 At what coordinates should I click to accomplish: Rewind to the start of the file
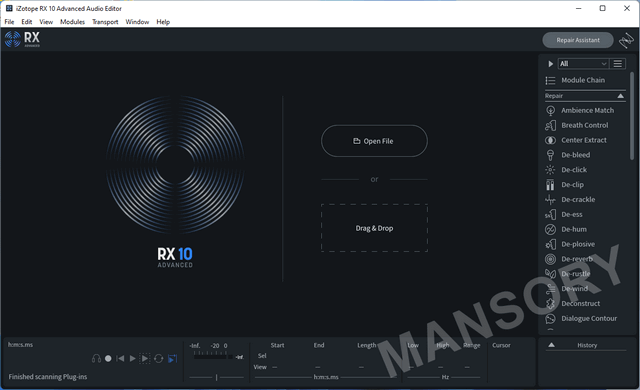(x=120, y=359)
